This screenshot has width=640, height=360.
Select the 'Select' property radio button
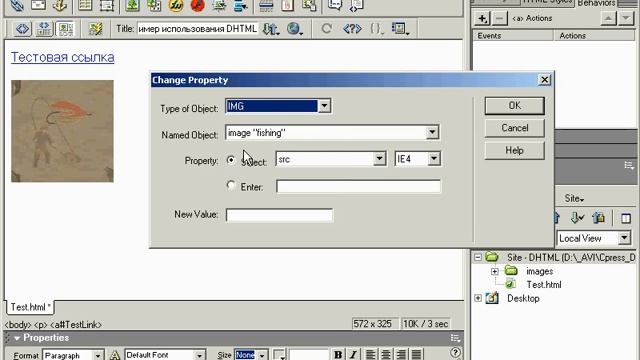[231, 160]
